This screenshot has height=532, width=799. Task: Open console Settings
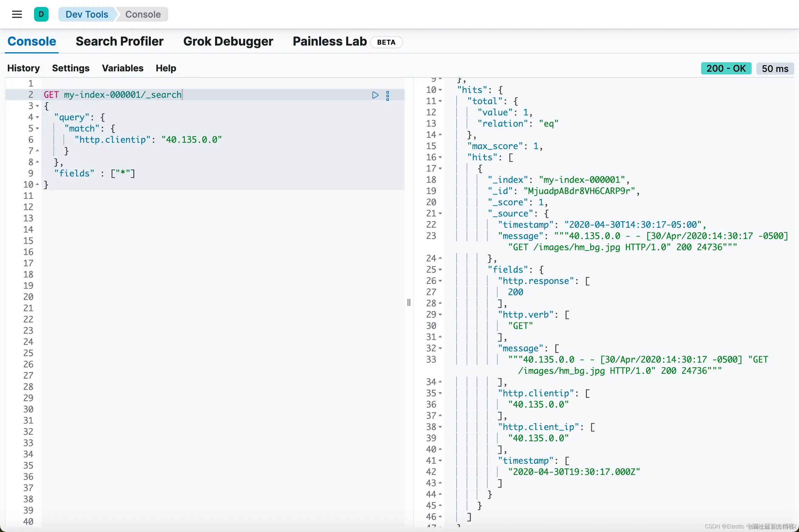tap(70, 68)
